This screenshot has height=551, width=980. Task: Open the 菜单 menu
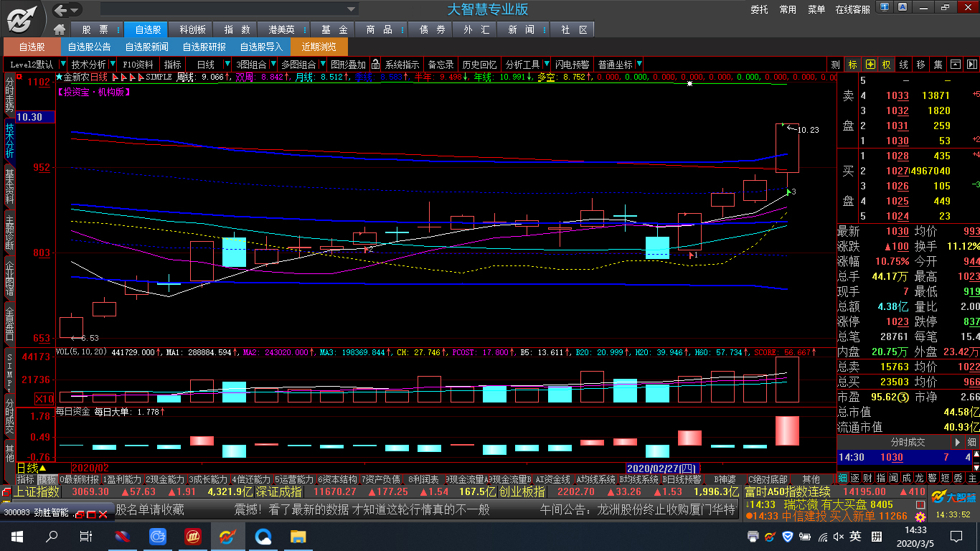(x=816, y=9)
